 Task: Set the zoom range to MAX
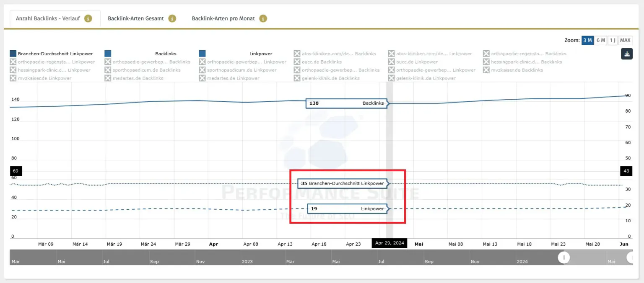pos(625,40)
